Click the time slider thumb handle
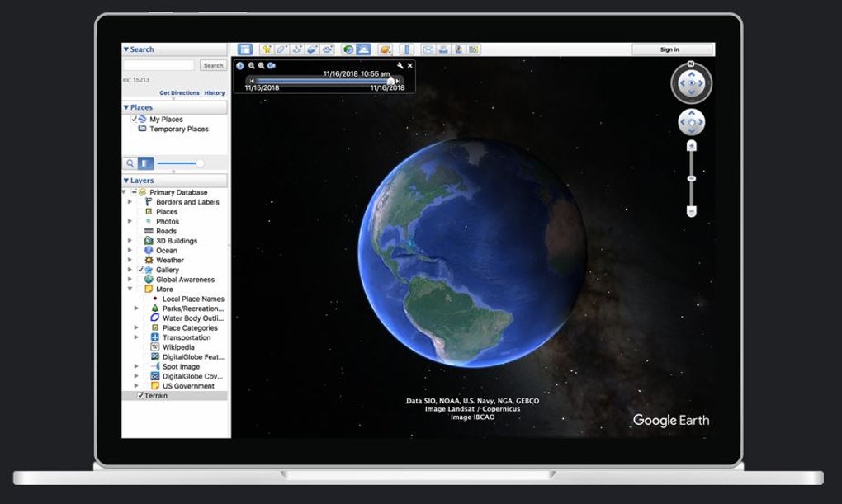The width and height of the screenshot is (842, 504). pyautogui.click(x=391, y=81)
